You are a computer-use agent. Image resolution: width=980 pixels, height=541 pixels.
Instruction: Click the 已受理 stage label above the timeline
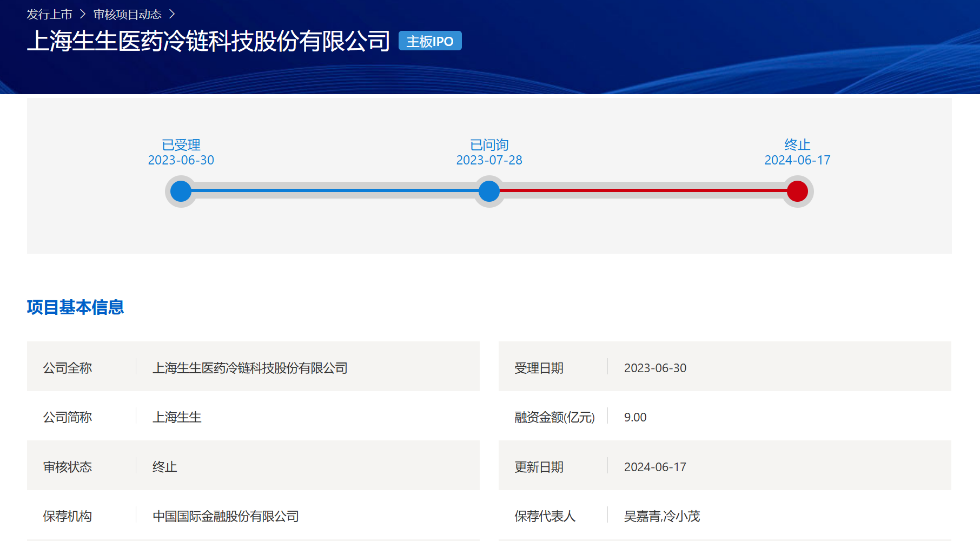coord(181,145)
